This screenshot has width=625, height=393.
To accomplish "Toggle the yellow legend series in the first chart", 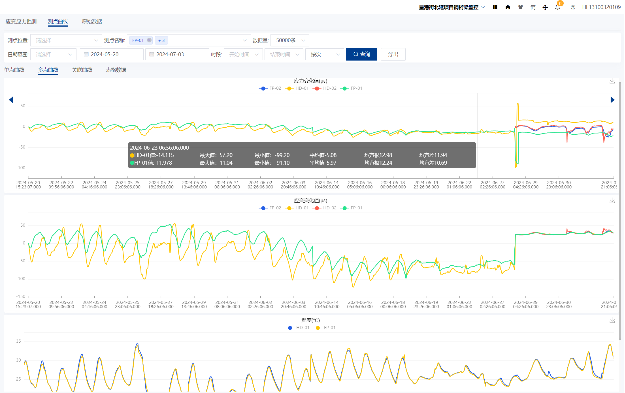I will pos(298,88).
